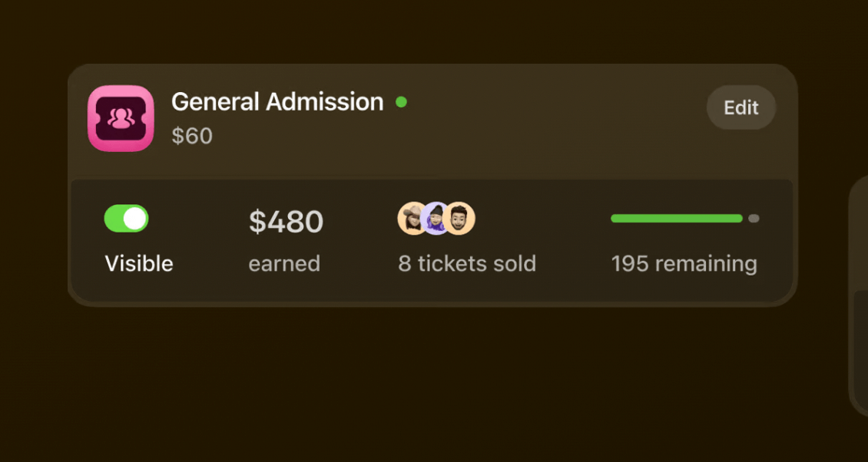The height and width of the screenshot is (462, 868).
Task: Turn off the Visible toggle switch
Action: point(127,219)
